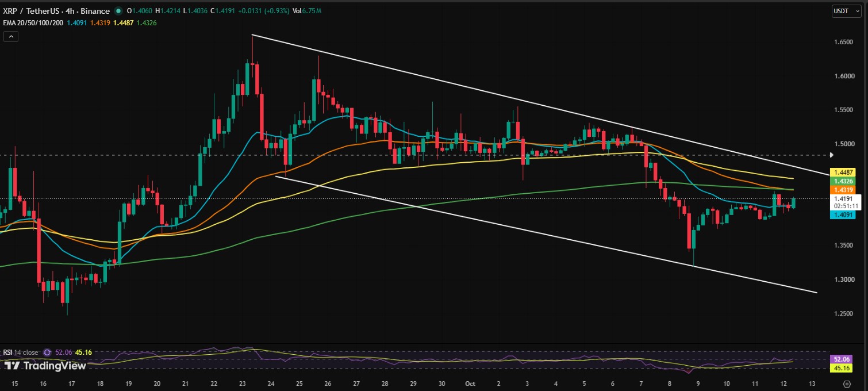Click the purple RSI 52.06 axis label
Screen dimensions: 868x391
click(840, 359)
